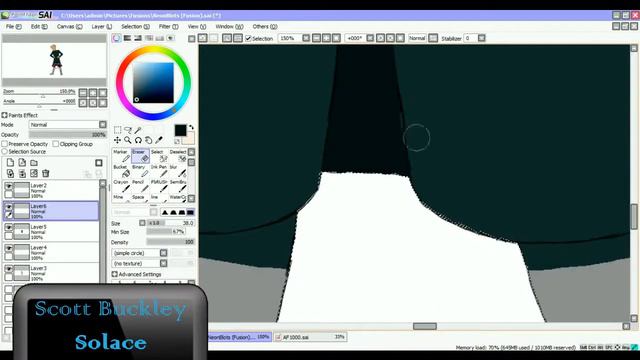This screenshot has height=360, width=640.
Task: Activate the zoom magnifier tool
Action: (128, 140)
